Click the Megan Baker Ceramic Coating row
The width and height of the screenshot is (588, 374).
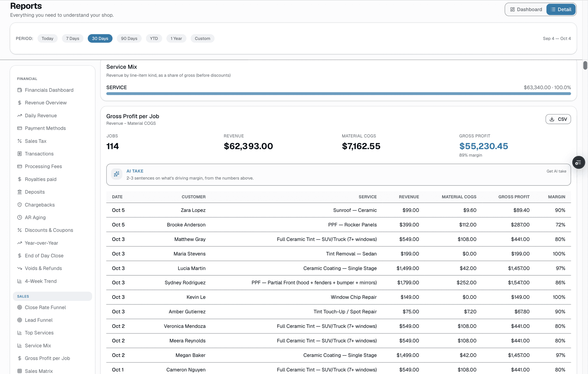338,355
